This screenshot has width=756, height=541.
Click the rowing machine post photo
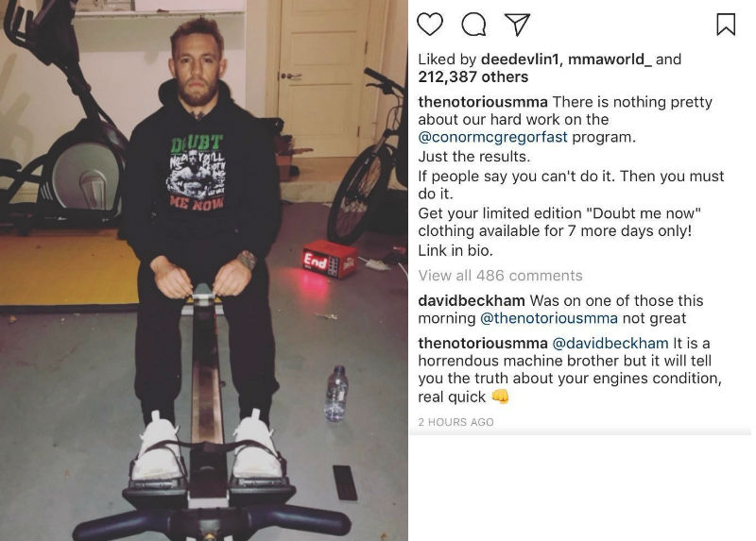(x=204, y=270)
